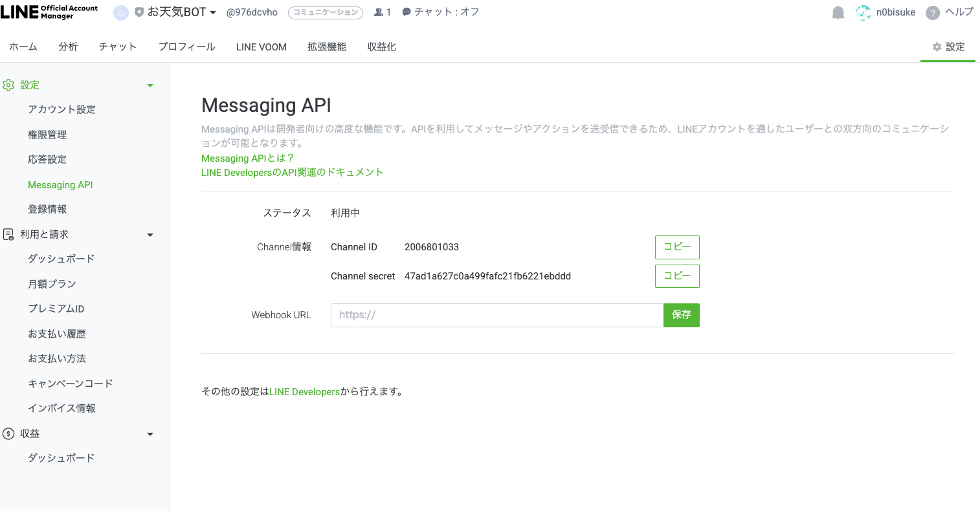Click the ヘルプ question mark icon
Image resolution: width=980 pixels, height=511 pixels.
(x=933, y=13)
